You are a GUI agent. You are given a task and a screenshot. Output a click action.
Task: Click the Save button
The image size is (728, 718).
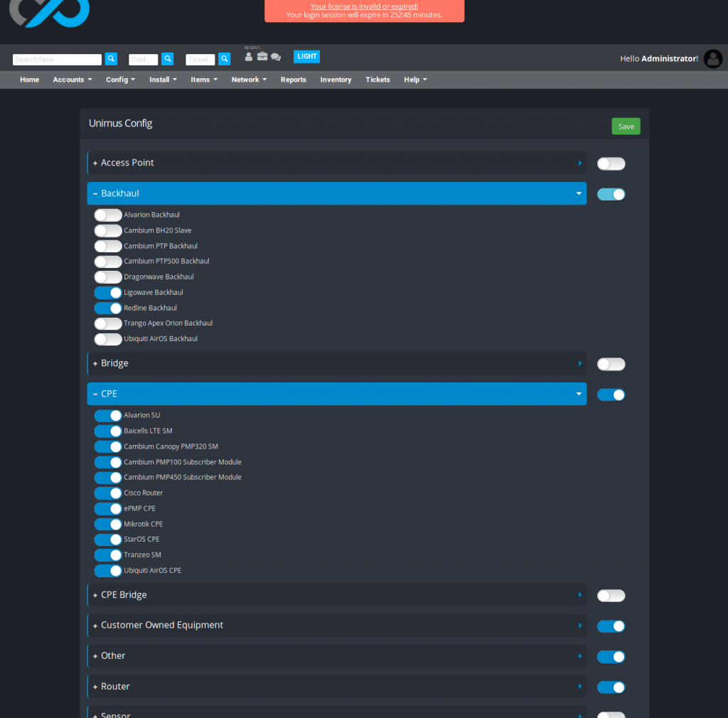tap(625, 126)
